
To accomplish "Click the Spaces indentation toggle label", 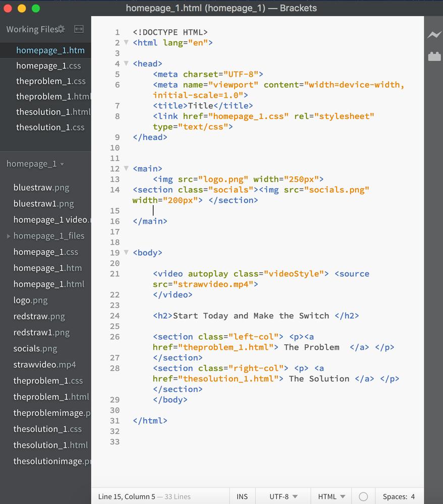I will click(x=395, y=496).
